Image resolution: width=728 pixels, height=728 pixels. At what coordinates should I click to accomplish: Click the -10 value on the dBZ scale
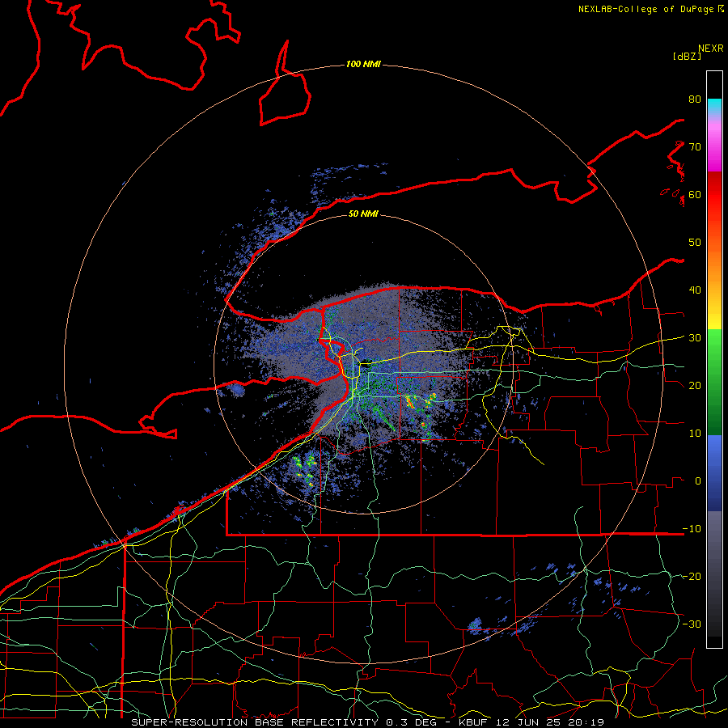pos(692,529)
